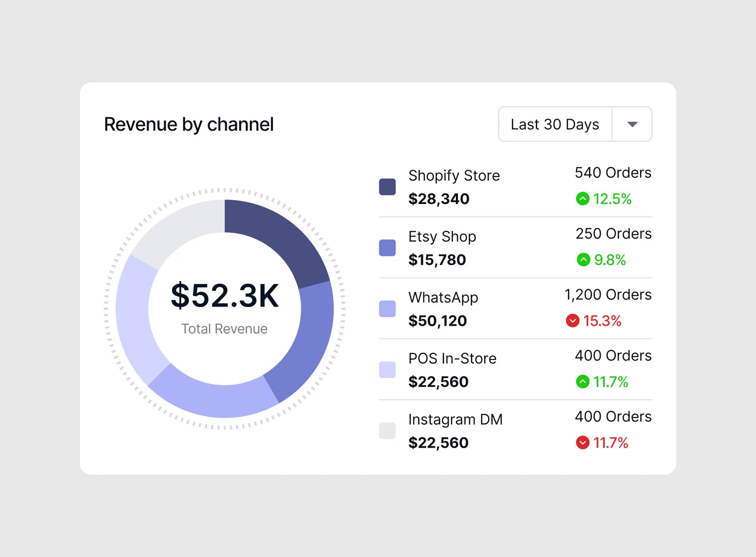Click the green 11.7% growth figure
Screen dimensions: 756x557
pyautogui.click(x=611, y=382)
